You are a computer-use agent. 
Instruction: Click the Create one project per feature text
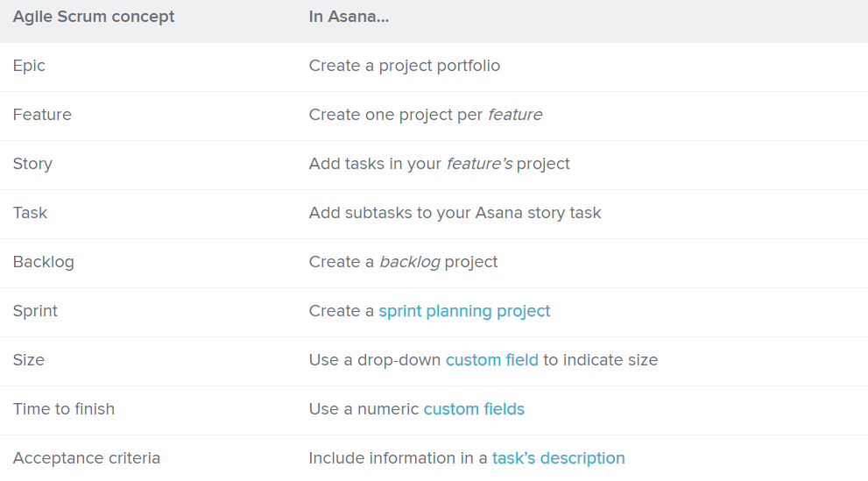(425, 115)
